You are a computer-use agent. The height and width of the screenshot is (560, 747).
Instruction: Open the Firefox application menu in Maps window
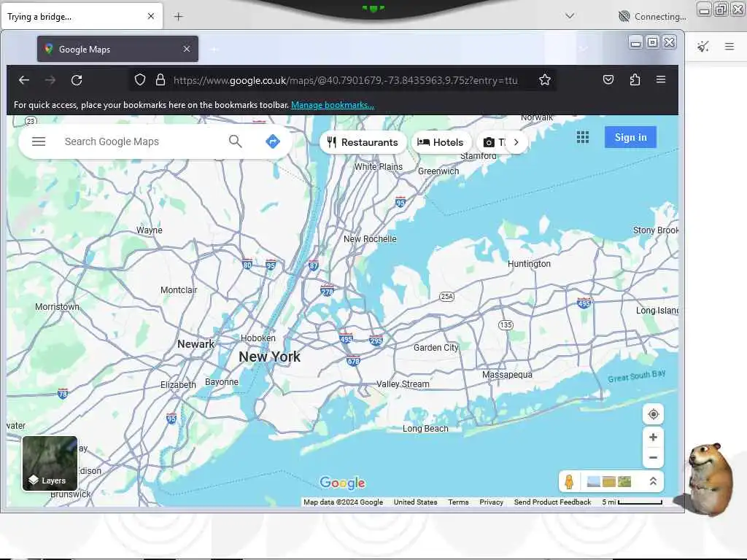coord(661,79)
